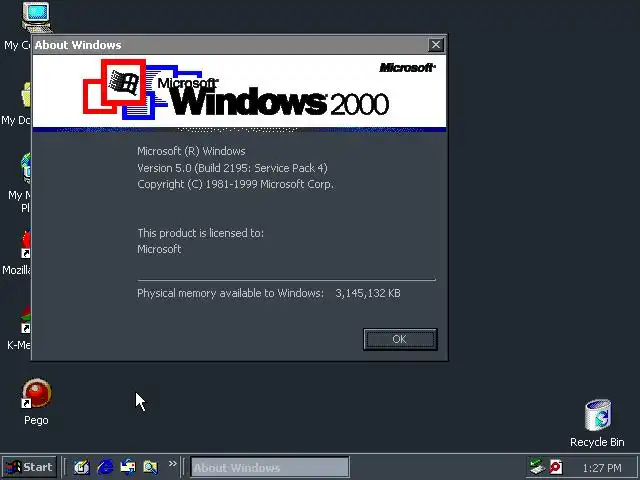Expand the quick launch overflow chevron
Screen dimensions: 640x480
pyautogui.click(x=173, y=464)
